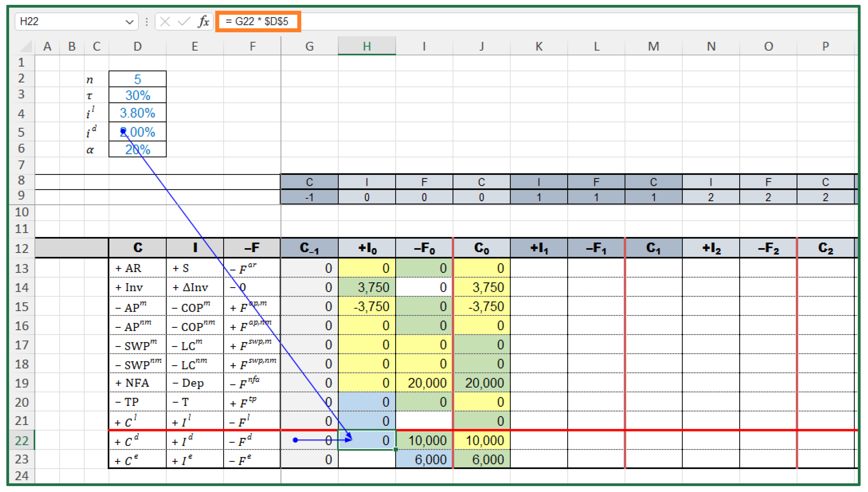The width and height of the screenshot is (868, 492).
Task: Click cell D4 containing 3.80%
Action: 137,113
